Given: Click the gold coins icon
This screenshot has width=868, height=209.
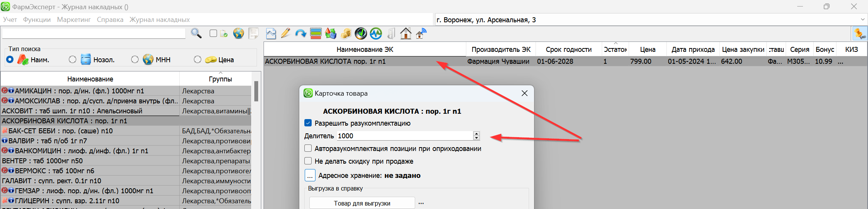Looking at the screenshot, I should pos(346,34).
